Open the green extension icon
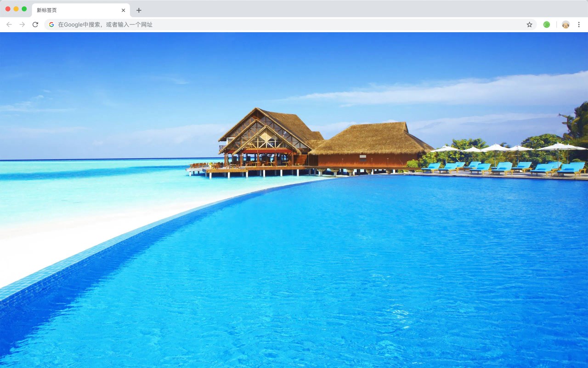588x368 pixels. click(x=547, y=24)
